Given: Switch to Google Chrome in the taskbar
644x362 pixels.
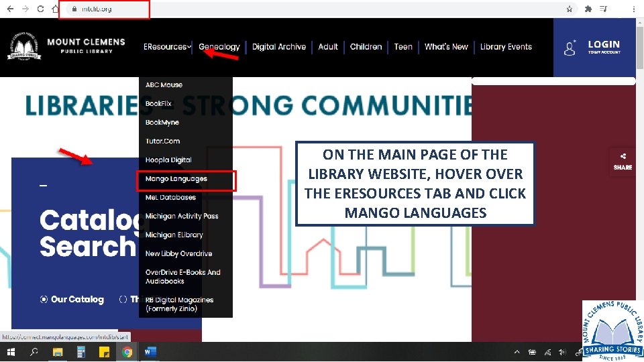Looking at the screenshot, I should (x=127, y=352).
